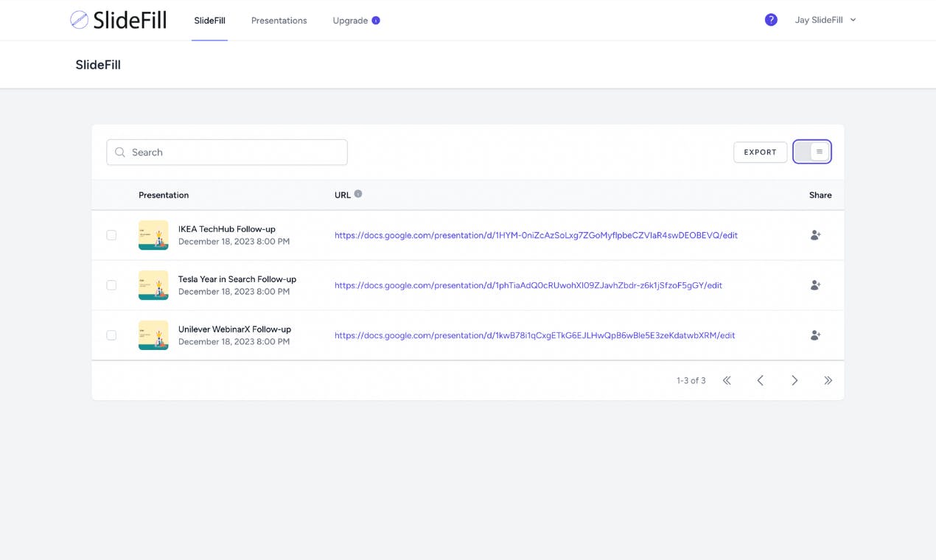The height and width of the screenshot is (560, 936).
Task: Click the 1-3 of 3 pagination text
Action: pos(691,381)
